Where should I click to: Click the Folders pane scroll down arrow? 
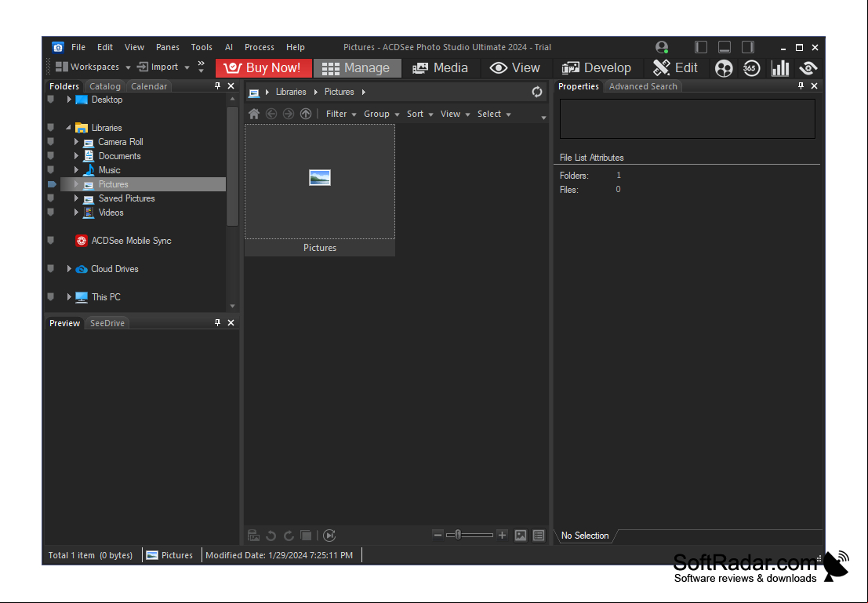(233, 307)
